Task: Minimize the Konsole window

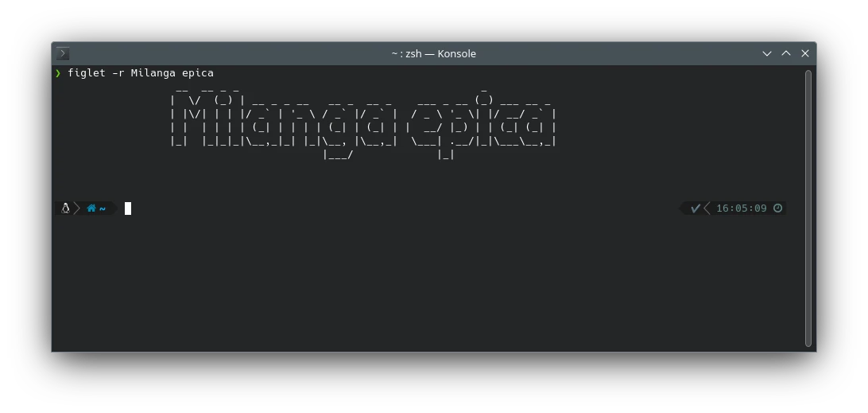Action: click(x=767, y=53)
